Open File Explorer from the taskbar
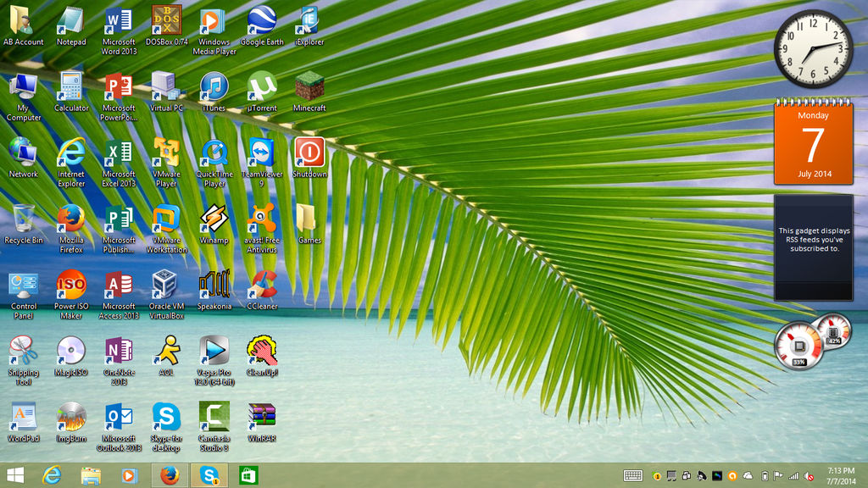Viewport: 868px width, 488px height. coord(91,475)
